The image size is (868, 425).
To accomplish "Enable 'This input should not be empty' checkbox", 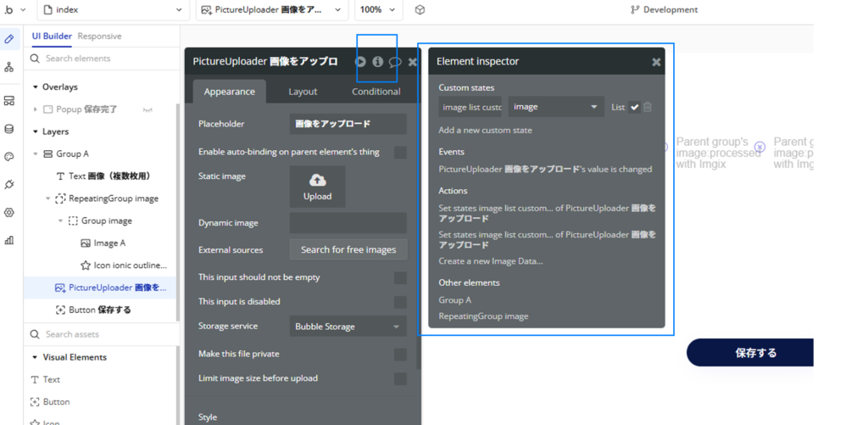I will point(400,277).
